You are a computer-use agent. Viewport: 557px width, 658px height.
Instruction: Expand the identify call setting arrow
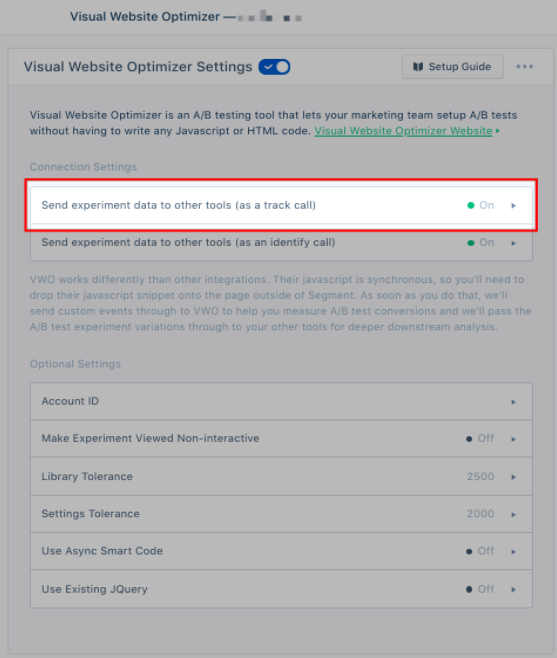[x=513, y=243]
